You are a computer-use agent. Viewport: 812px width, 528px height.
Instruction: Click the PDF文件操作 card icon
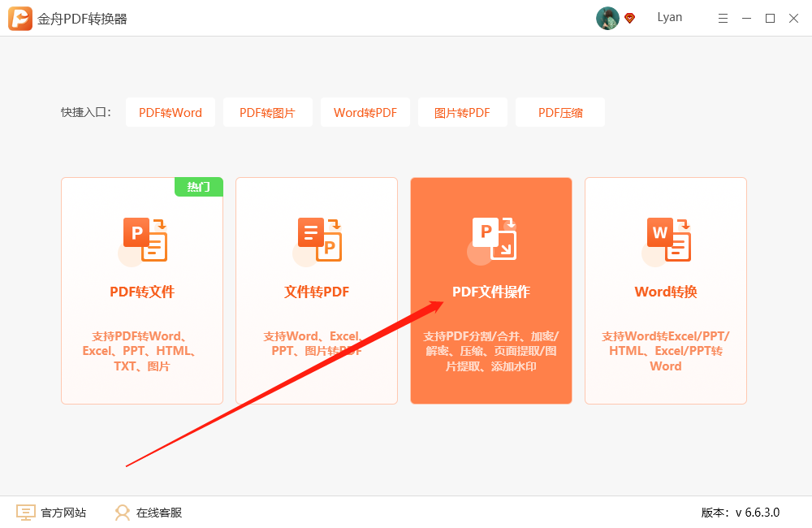(x=493, y=241)
